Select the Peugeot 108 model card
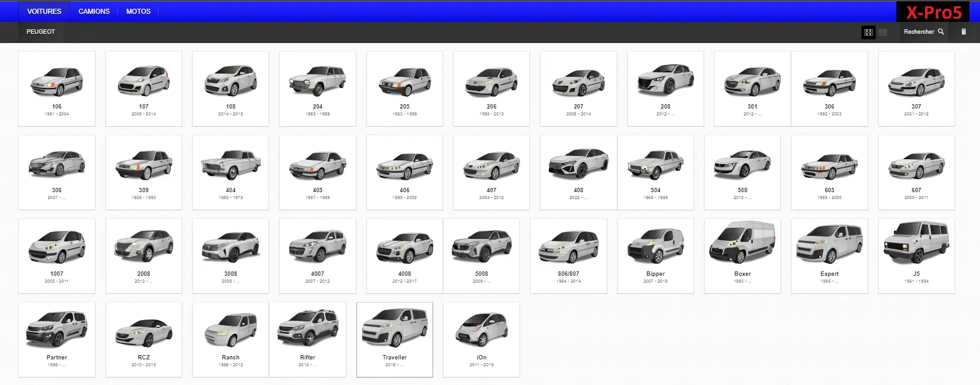 tap(230, 89)
